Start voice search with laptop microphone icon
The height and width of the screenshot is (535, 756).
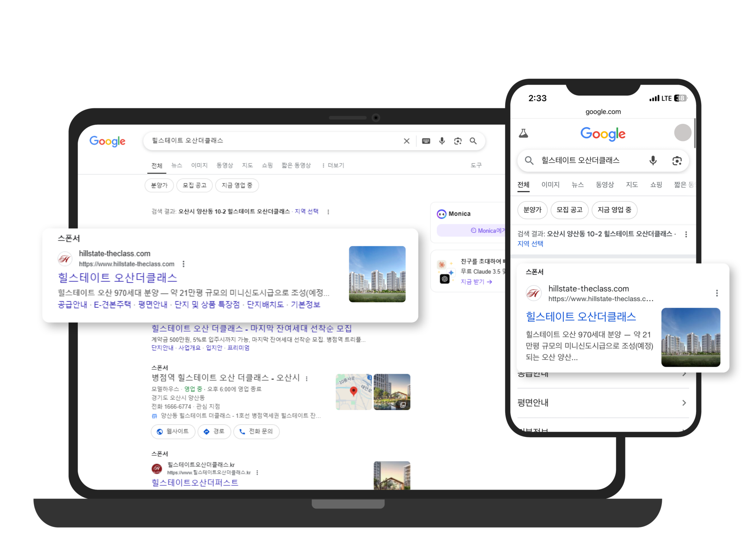tap(442, 141)
